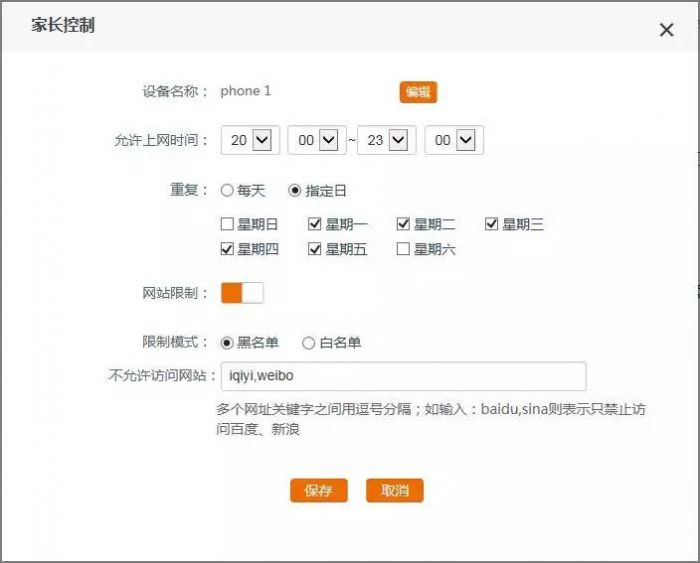
Task: Select the 指定日 repeat option
Action: [x=295, y=190]
